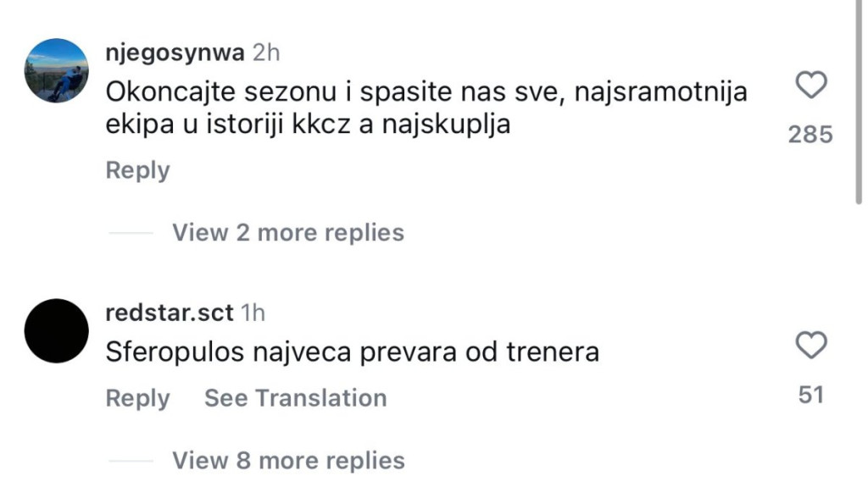Click the 2h timestamp next to njegosynwa
868x493 pixels.
tap(266, 53)
